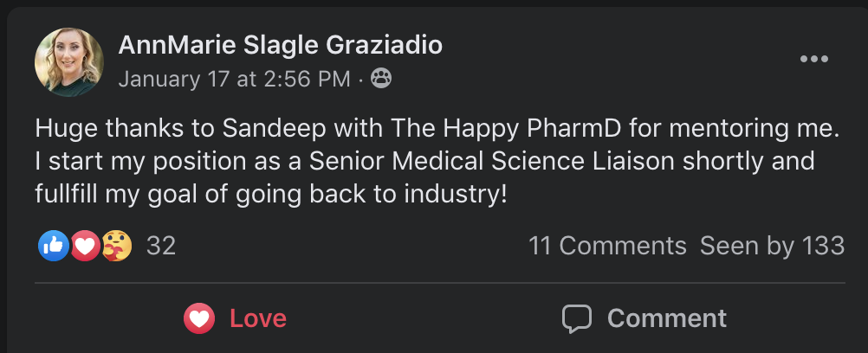Show who's in Seen by 133
The image size is (868, 353).
click(772, 246)
